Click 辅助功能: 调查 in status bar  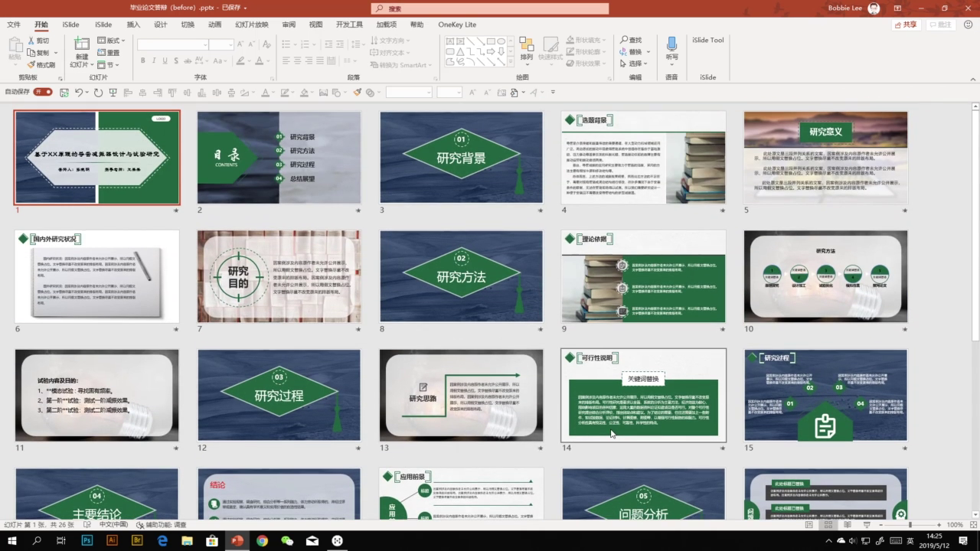tap(162, 525)
